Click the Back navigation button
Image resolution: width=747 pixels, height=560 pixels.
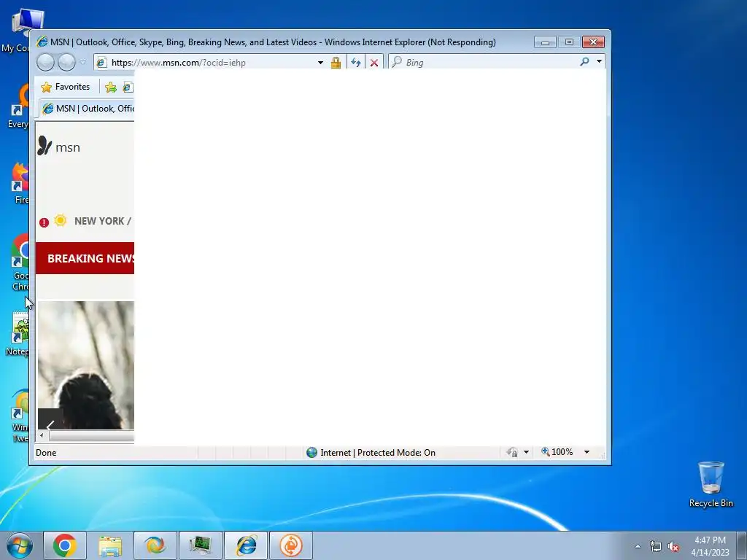tap(45, 62)
